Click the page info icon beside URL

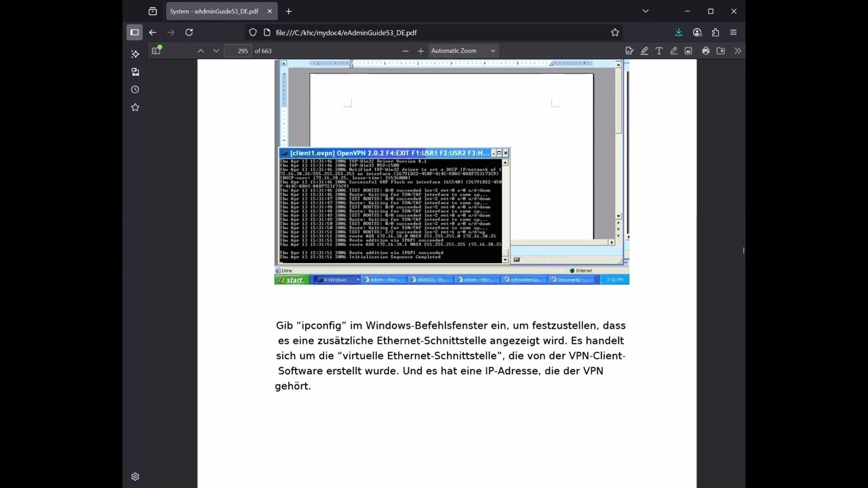point(267,32)
